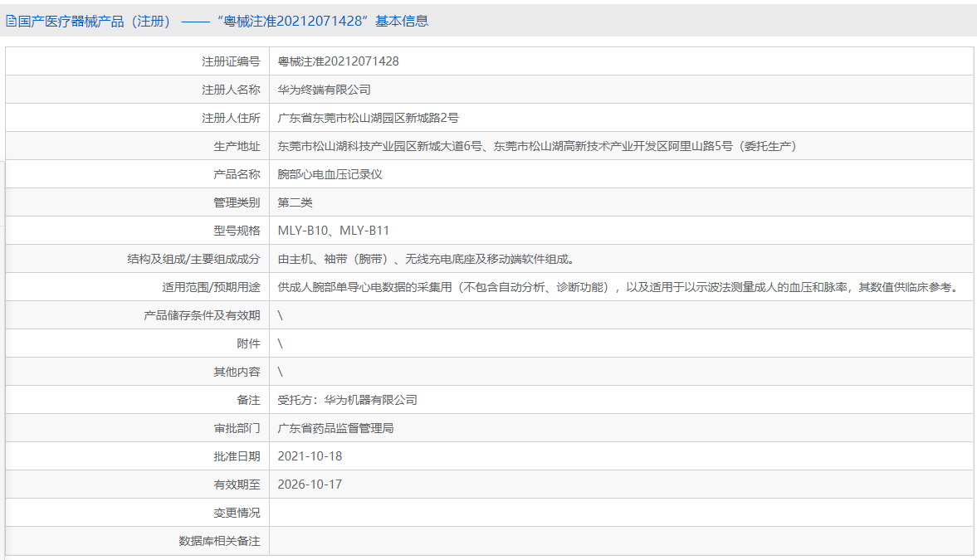
Task: Select expiry date 2026-10-17
Action: click(310, 484)
